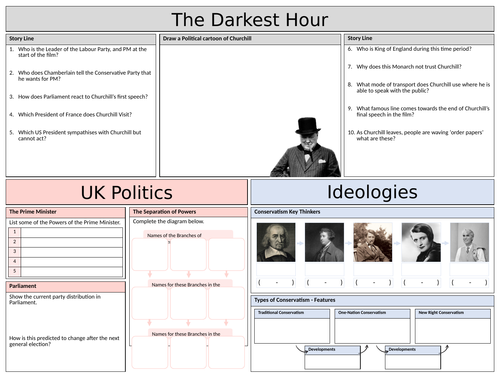500x375 pixels.
Task: Click question 6 'Who is King of England'
Action: tap(410, 49)
